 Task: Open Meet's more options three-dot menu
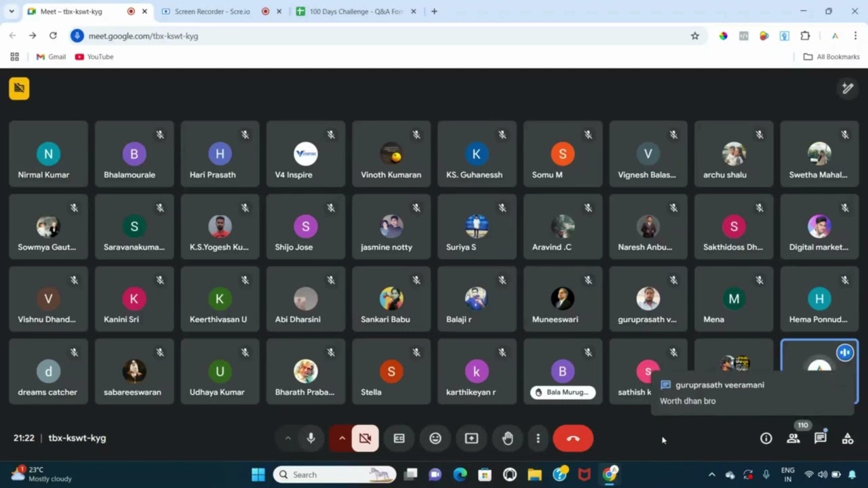coord(538,439)
